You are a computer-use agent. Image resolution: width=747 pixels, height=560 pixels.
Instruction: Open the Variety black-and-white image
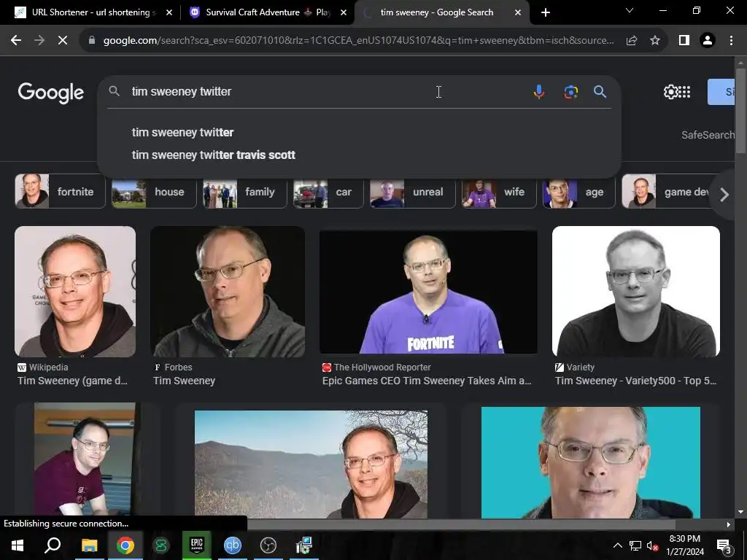click(636, 292)
